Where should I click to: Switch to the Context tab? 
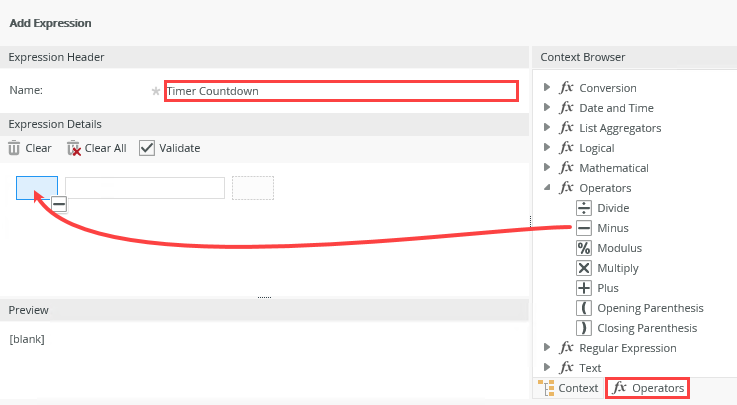[x=568, y=388]
